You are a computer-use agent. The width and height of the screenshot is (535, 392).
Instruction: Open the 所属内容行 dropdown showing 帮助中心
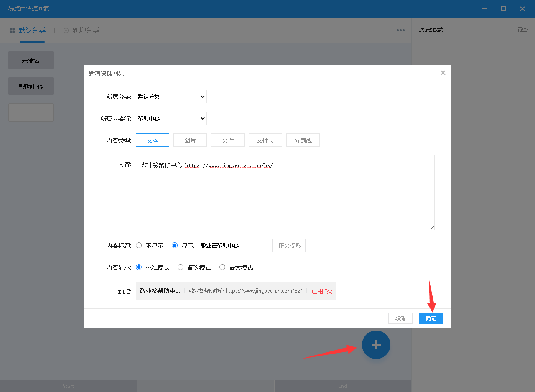pos(171,118)
